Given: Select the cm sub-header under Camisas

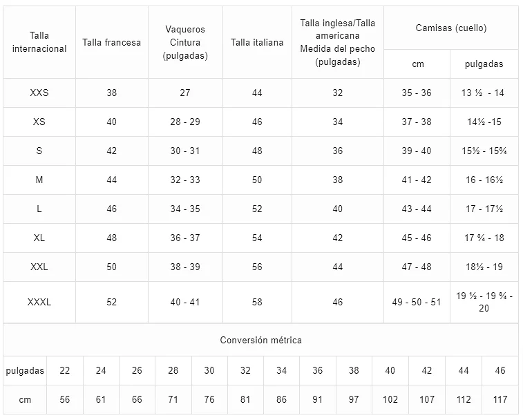Looking at the screenshot, I should coord(418,64).
